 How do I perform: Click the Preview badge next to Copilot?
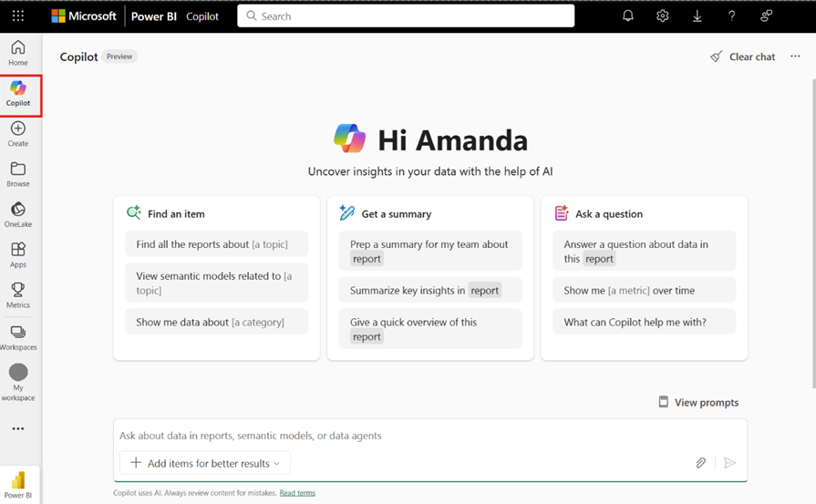119,57
